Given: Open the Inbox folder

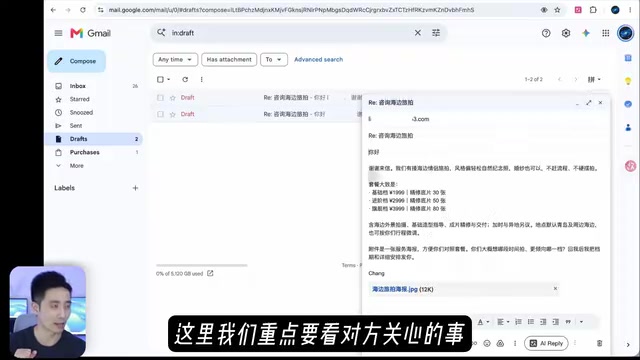Looking at the screenshot, I should tap(78, 86).
